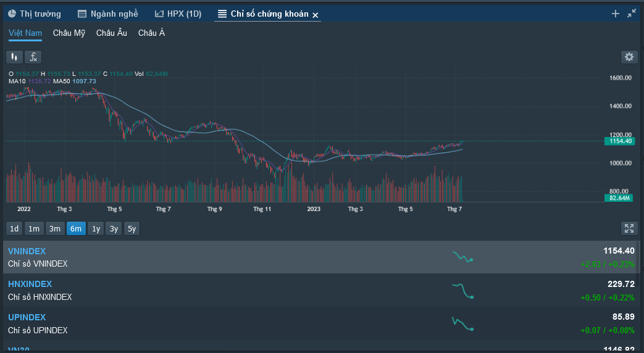Select the 1d time range
This screenshot has height=353, width=644.
coord(14,228)
